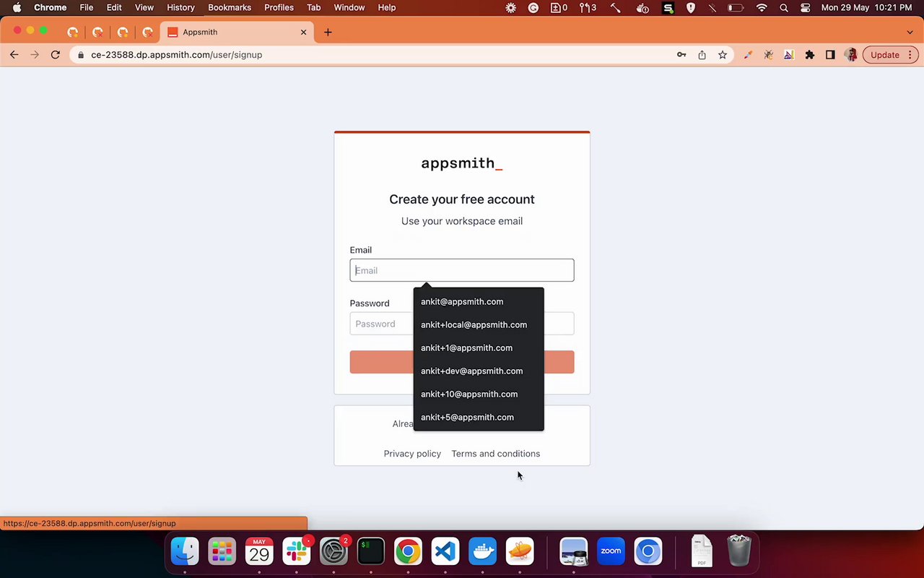The width and height of the screenshot is (924, 578).
Task: Open the History menu
Action: [x=180, y=7]
